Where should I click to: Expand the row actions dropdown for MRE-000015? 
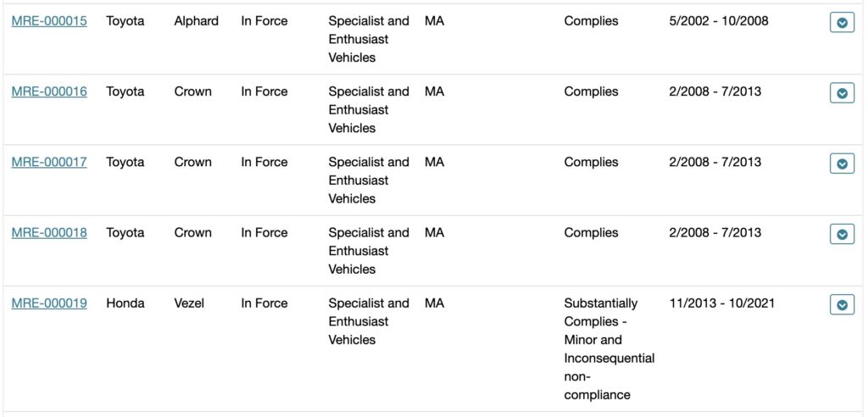point(842,23)
